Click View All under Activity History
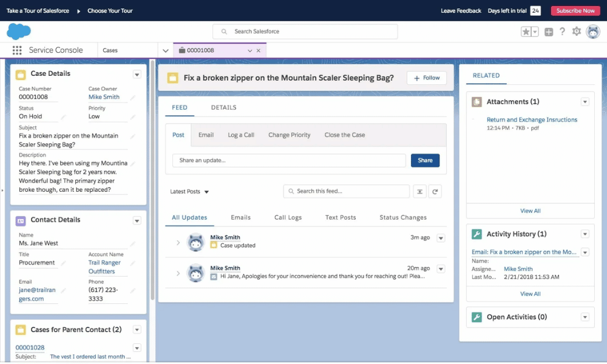Viewport: 607px width, 364px height. click(531, 294)
